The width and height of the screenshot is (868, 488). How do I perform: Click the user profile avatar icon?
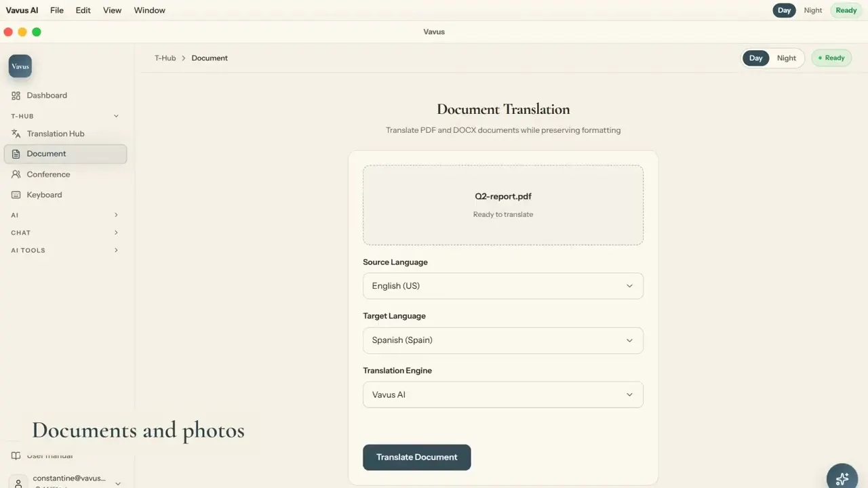tap(18, 483)
